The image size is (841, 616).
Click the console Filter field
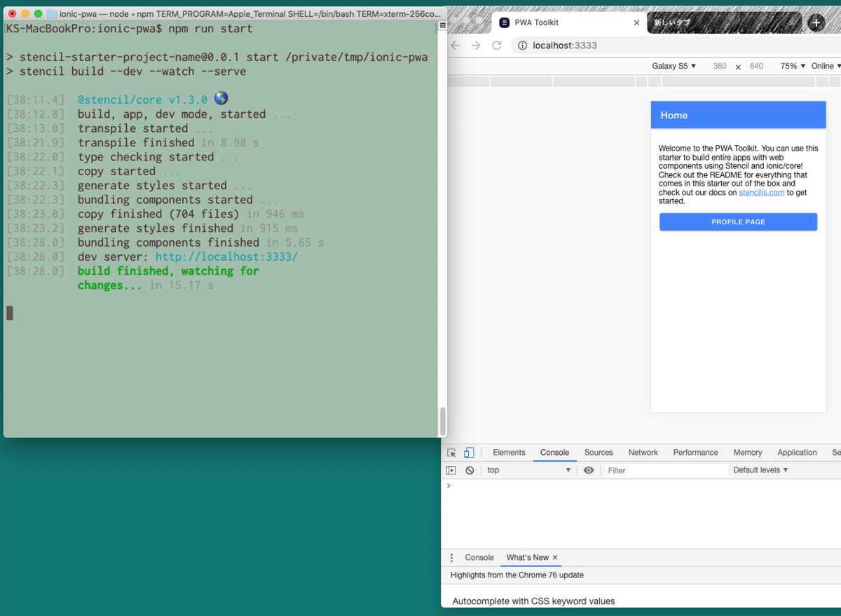(666, 470)
